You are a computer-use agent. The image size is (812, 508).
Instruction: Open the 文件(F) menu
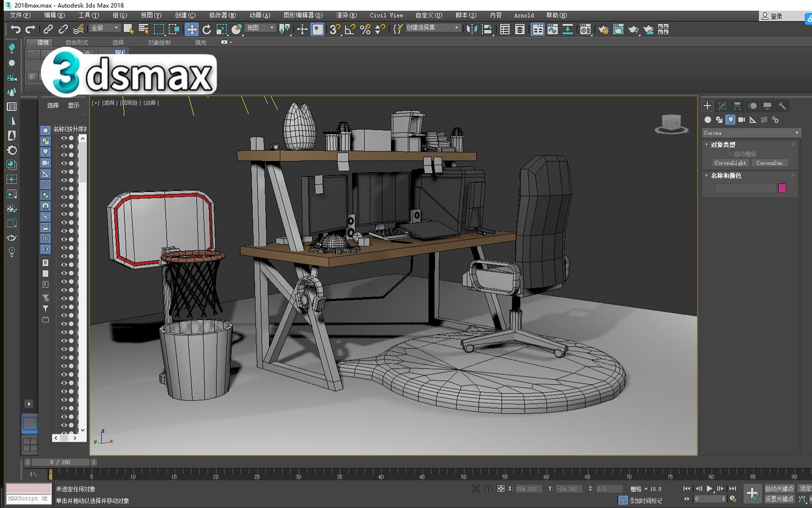tap(20, 15)
